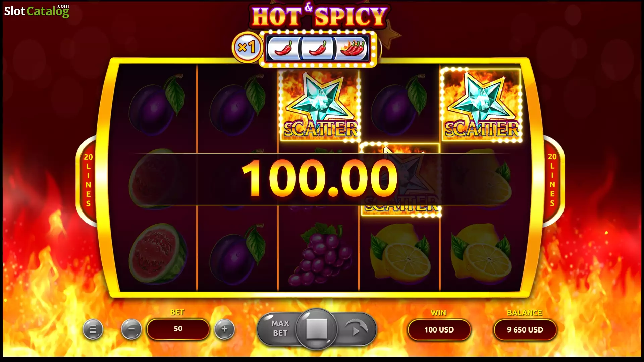Select the x1 multiplier badge
Image resolution: width=644 pixels, height=362 pixels.
tap(247, 47)
